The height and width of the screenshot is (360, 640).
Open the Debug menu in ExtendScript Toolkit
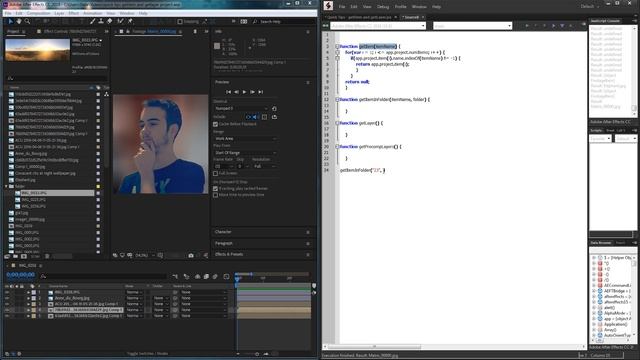point(383,7)
